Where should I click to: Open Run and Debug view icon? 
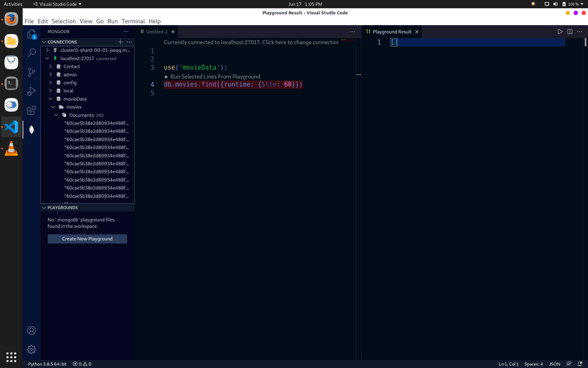click(32, 91)
